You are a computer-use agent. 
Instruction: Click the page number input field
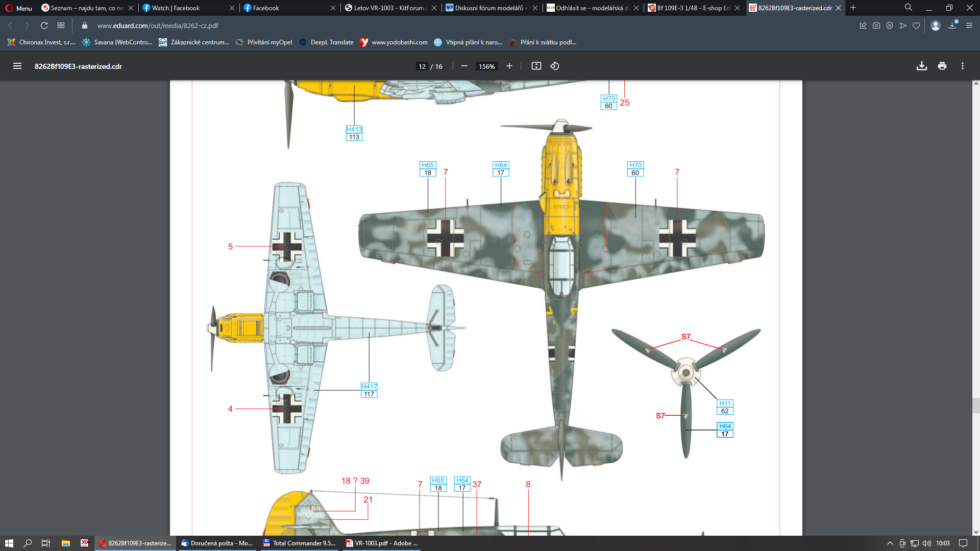click(x=422, y=66)
